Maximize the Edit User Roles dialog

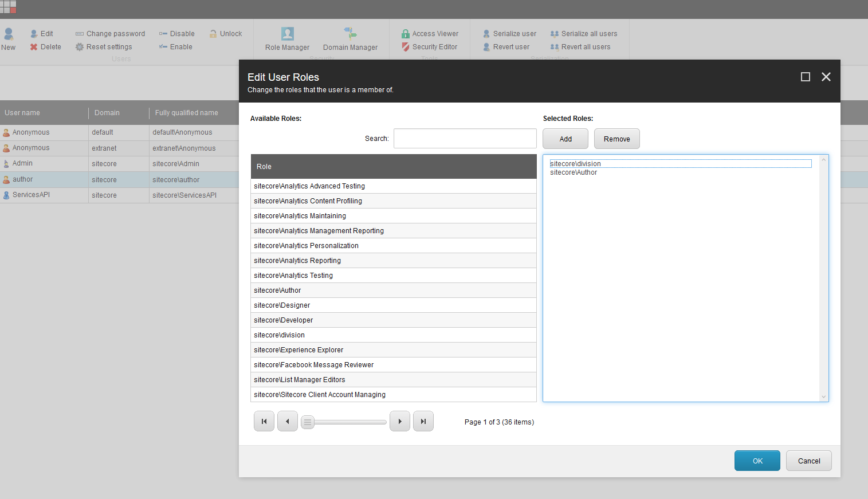pyautogui.click(x=806, y=77)
